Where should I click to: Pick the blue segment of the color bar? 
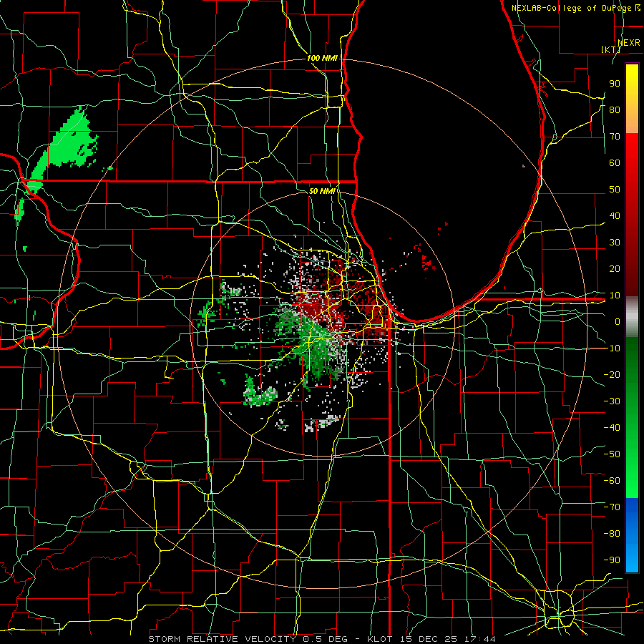click(632, 535)
